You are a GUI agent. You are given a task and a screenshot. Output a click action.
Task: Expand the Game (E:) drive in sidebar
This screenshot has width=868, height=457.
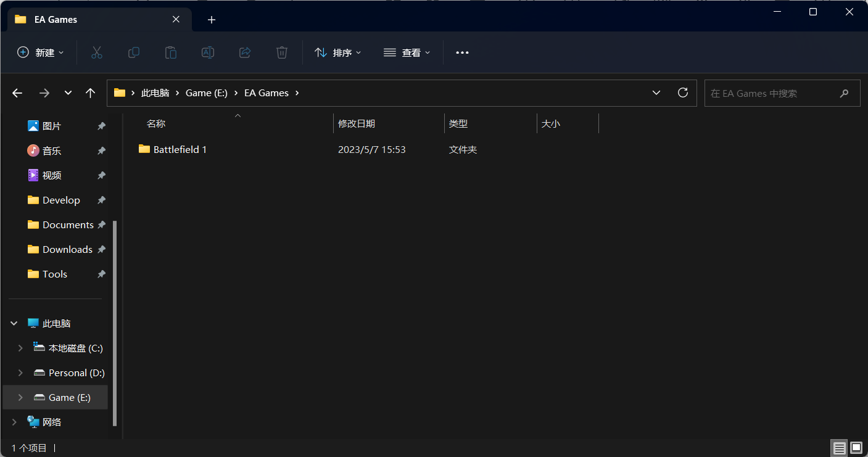pyautogui.click(x=20, y=397)
